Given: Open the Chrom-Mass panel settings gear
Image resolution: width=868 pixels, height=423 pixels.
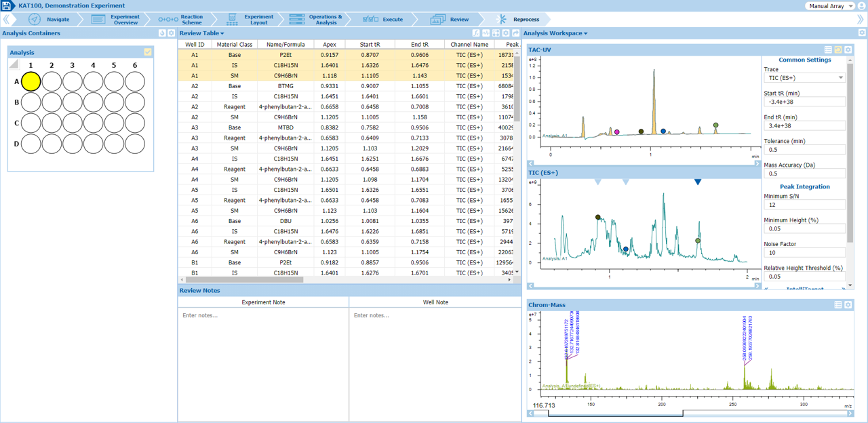Looking at the screenshot, I should [848, 305].
